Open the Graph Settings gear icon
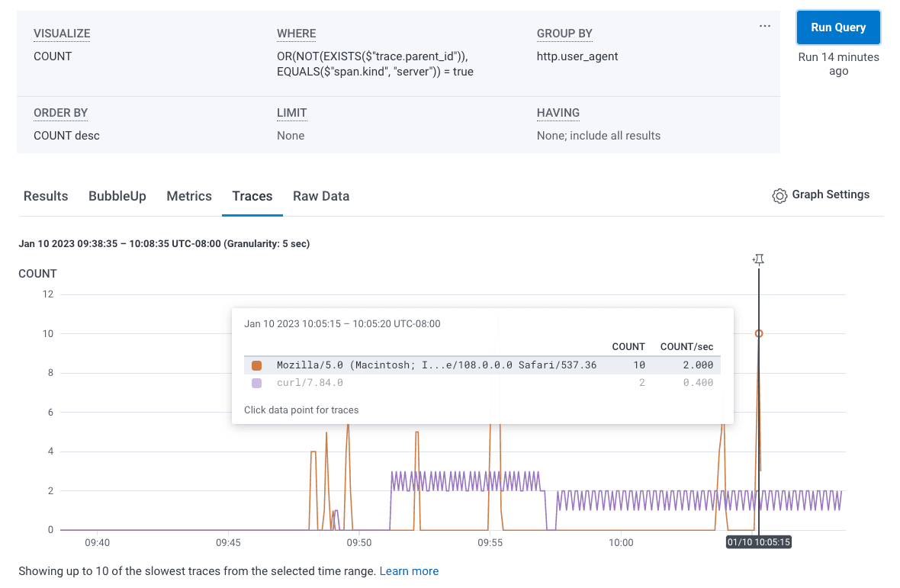Screen dimensions: 900x588 (779, 195)
